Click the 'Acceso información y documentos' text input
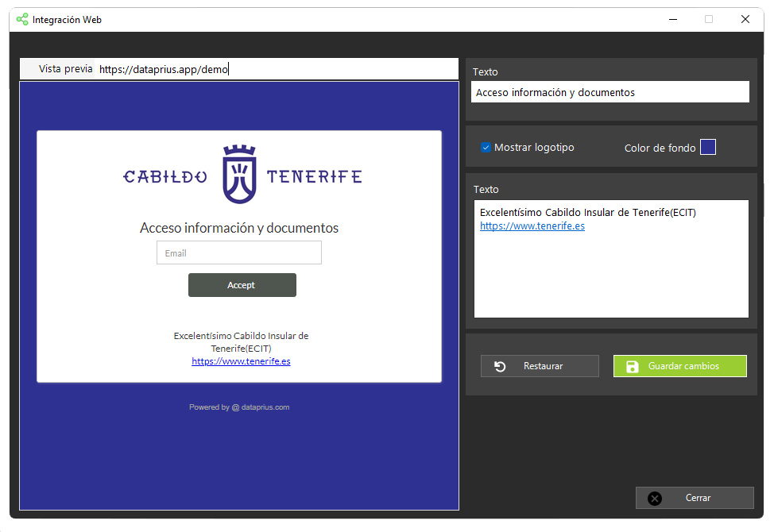The width and height of the screenshot is (774, 532). [610, 92]
